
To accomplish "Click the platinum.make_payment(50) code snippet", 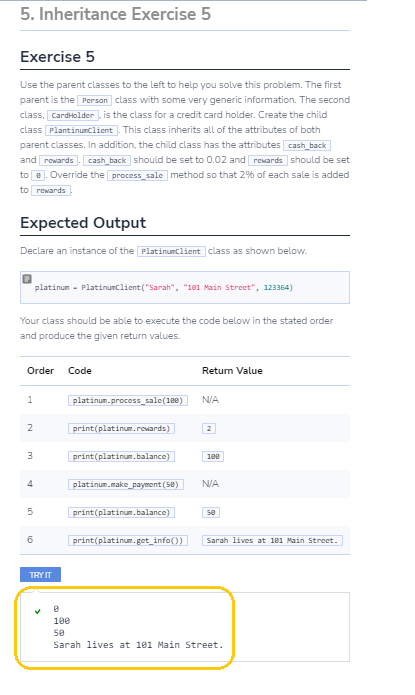I will [x=125, y=484].
